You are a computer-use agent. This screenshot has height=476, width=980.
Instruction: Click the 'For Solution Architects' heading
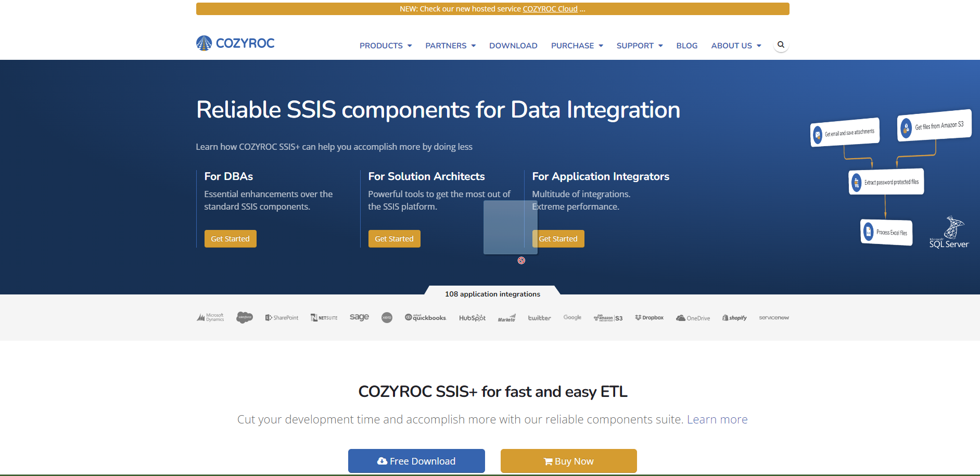426,176
